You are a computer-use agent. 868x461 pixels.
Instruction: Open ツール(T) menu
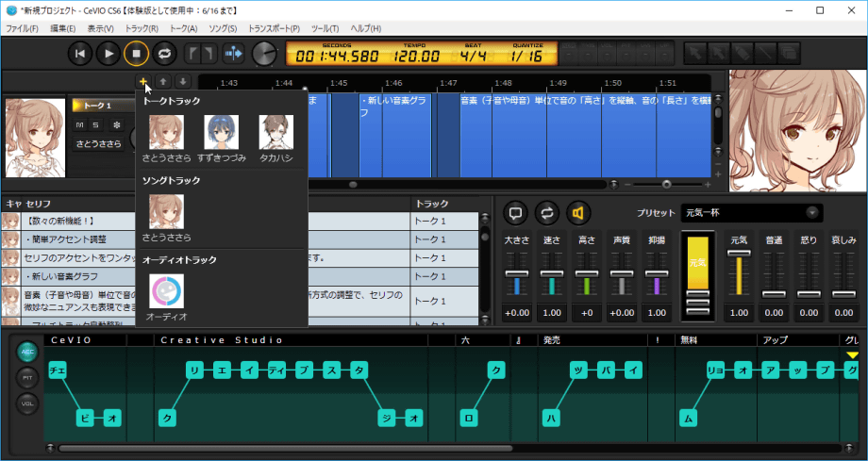click(x=325, y=28)
